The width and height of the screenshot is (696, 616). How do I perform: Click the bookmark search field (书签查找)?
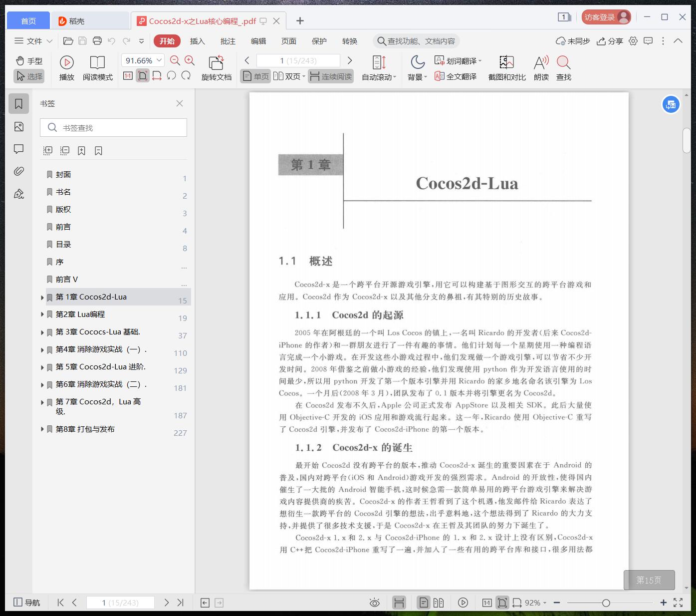pyautogui.click(x=113, y=128)
